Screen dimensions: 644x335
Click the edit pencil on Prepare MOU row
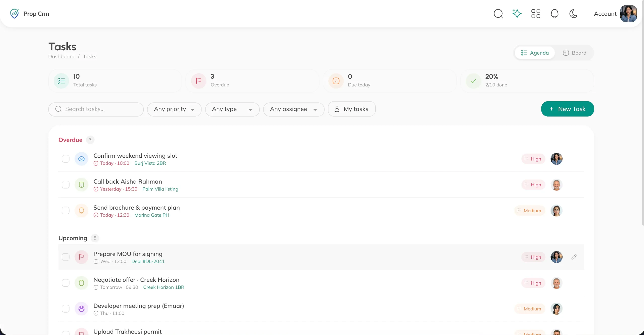574,257
